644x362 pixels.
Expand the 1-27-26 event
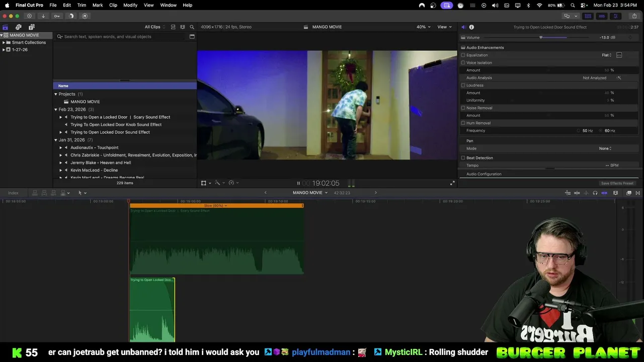point(4,50)
